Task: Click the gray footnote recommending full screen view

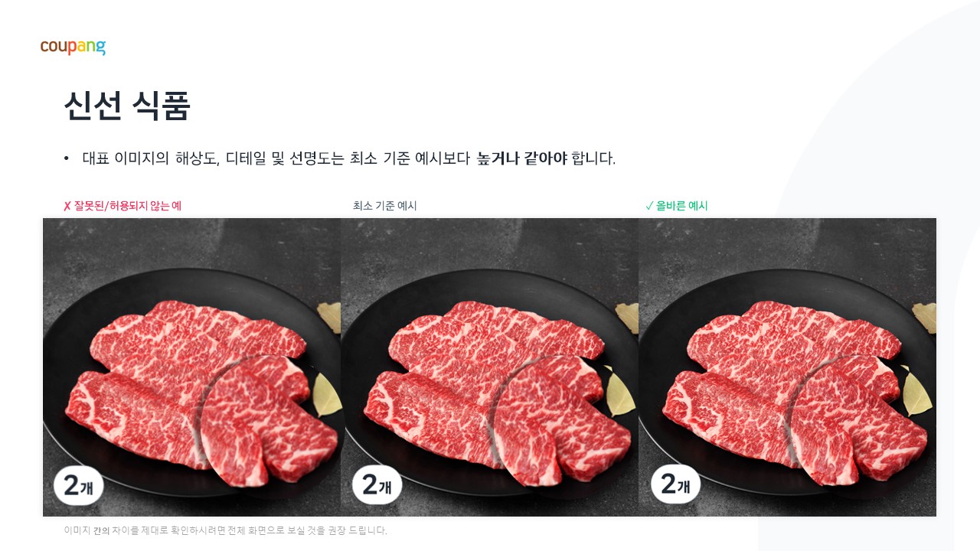Action: 226,530
